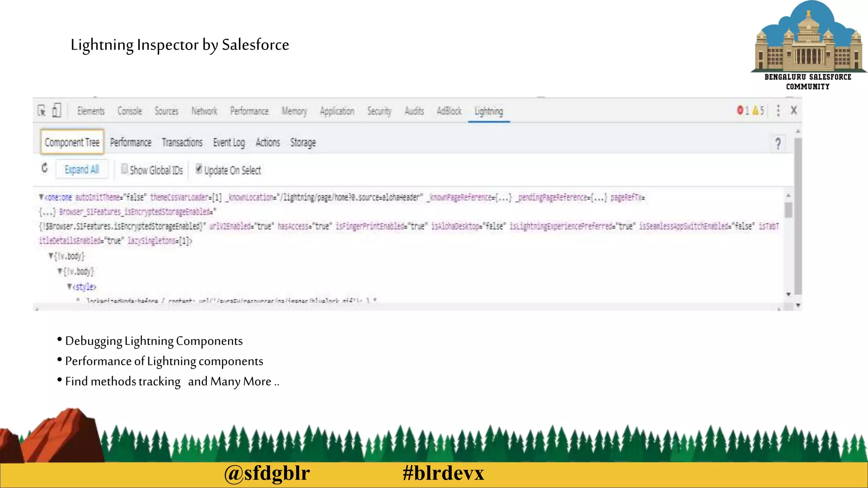Collapse the nested second {!v.body} node
Screen dimensions: 868x488
click(x=60, y=271)
